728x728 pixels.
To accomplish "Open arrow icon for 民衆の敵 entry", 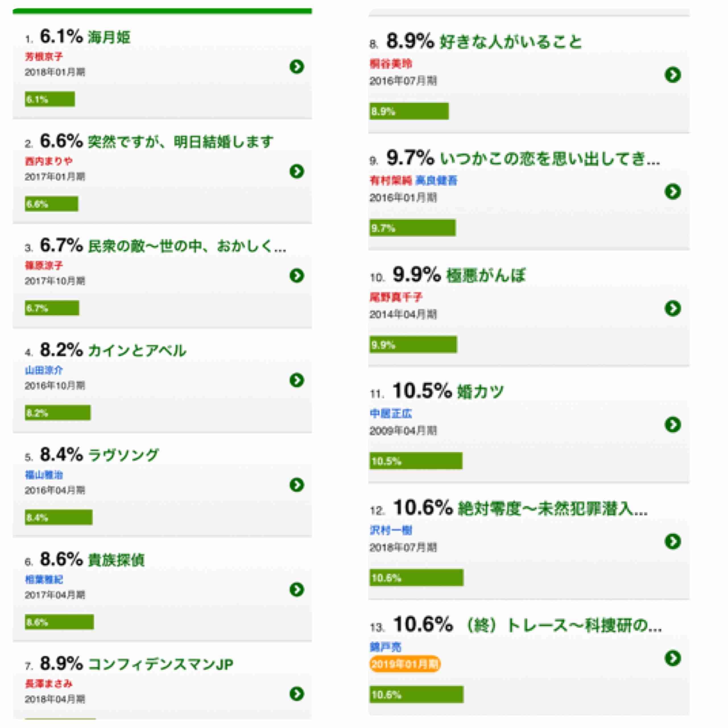I will click(297, 276).
